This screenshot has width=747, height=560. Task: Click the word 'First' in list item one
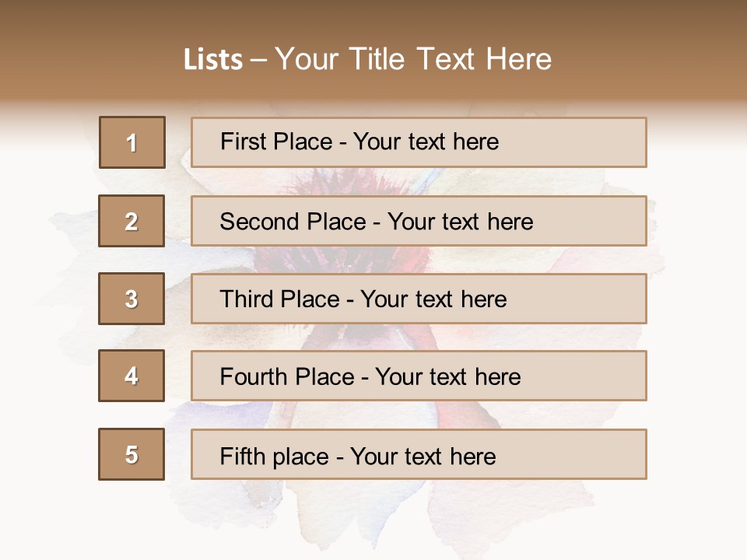[x=244, y=142]
